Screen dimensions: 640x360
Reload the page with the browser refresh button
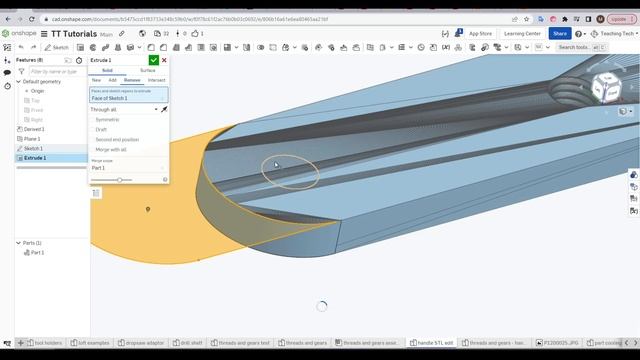point(32,19)
